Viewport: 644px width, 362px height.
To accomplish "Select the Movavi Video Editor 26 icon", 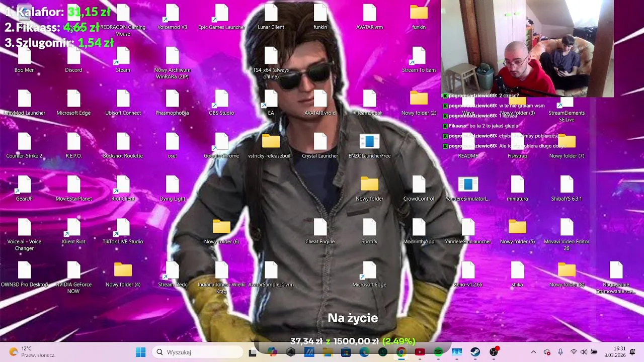I will (567, 234).
